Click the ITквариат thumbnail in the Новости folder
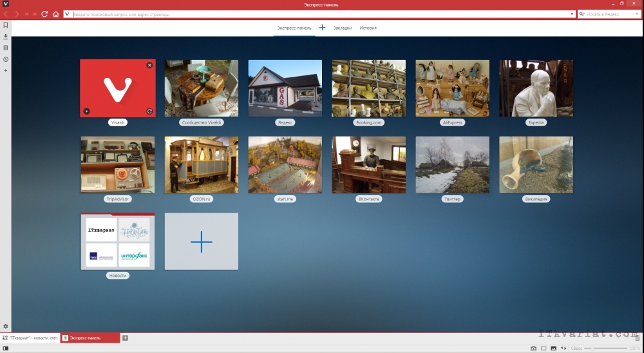 point(102,230)
